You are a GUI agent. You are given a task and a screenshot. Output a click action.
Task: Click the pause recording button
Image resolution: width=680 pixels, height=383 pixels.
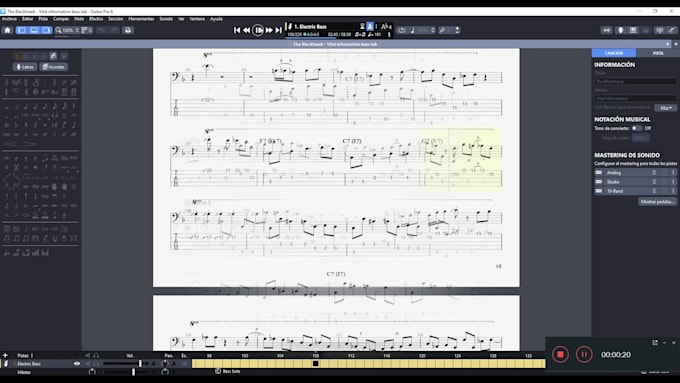click(584, 354)
